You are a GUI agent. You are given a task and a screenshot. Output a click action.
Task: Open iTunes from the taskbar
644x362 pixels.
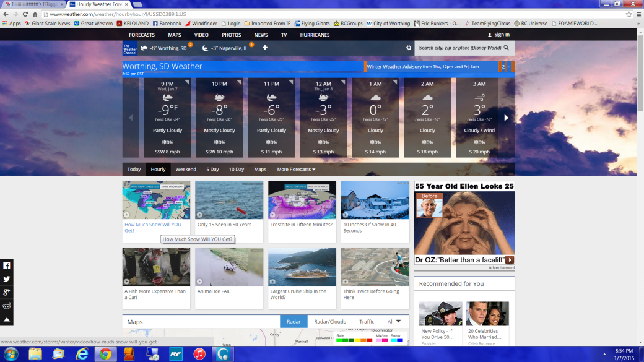coord(199,354)
